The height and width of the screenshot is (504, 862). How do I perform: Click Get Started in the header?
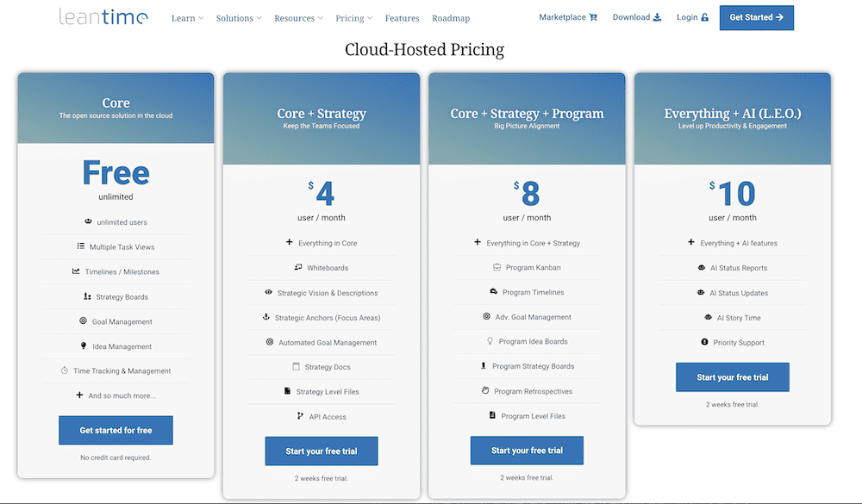(x=756, y=17)
